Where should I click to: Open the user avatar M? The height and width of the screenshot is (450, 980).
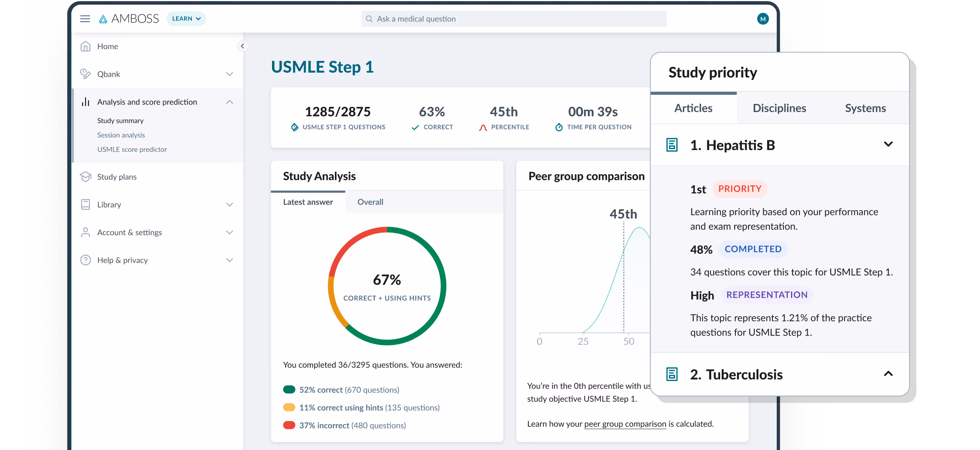pos(762,19)
